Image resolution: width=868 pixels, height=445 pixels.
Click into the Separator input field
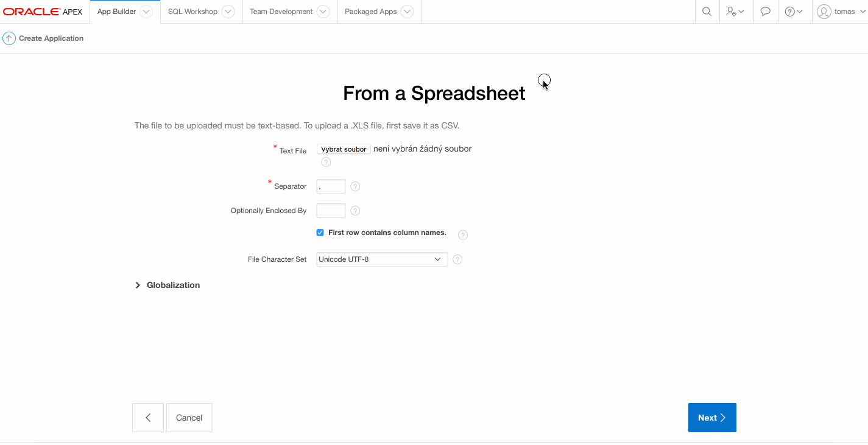click(331, 186)
